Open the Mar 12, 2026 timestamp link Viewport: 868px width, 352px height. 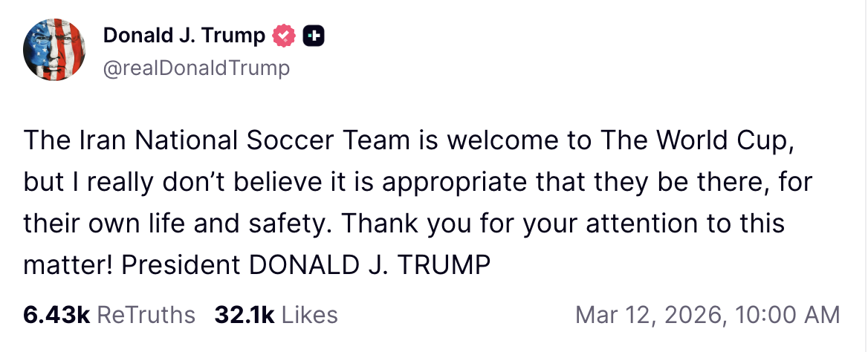(x=707, y=315)
